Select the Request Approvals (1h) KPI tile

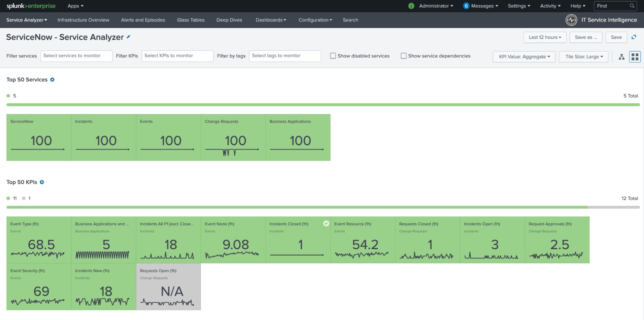click(557, 240)
